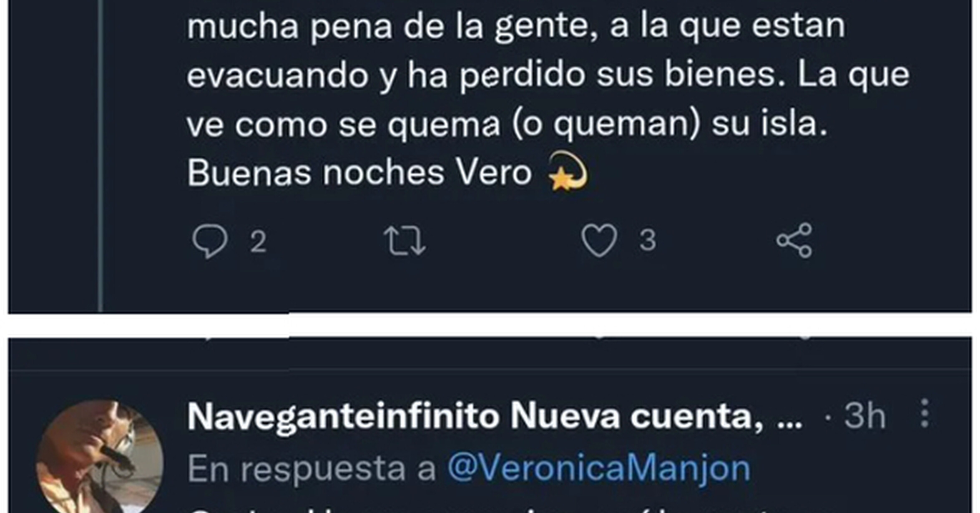Open the @VeronicaManjon mention link

tap(599, 469)
